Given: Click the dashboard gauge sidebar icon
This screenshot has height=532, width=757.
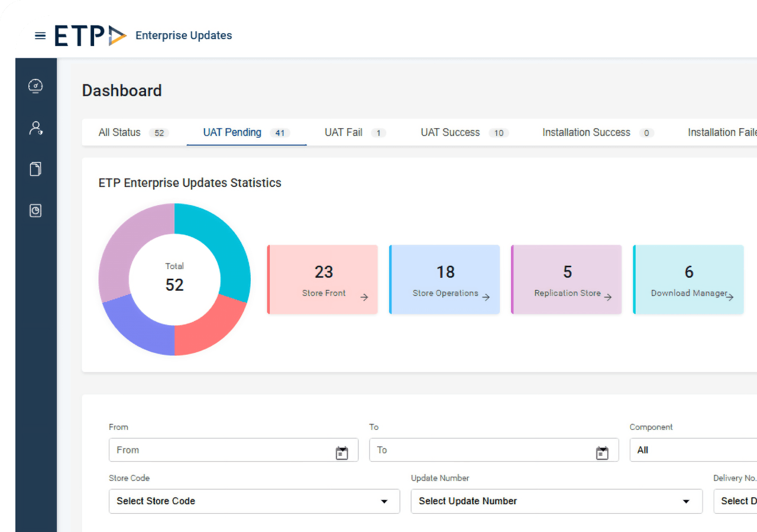Looking at the screenshot, I should click(35, 86).
